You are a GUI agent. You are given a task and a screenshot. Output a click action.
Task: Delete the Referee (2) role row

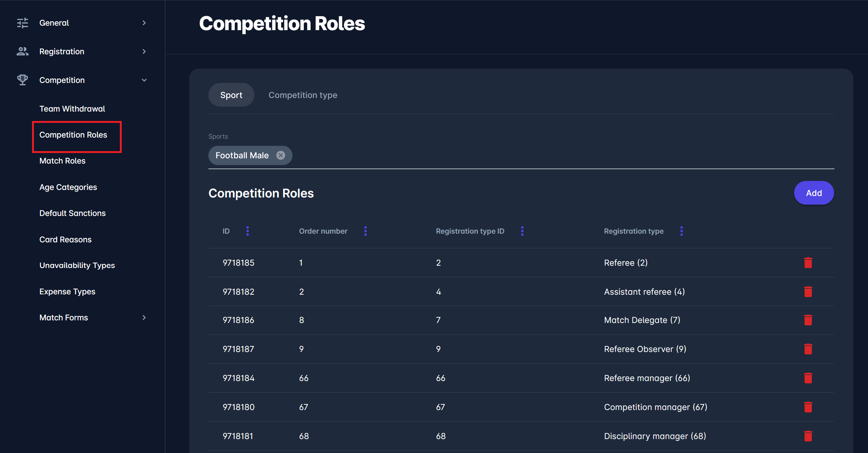coord(808,263)
